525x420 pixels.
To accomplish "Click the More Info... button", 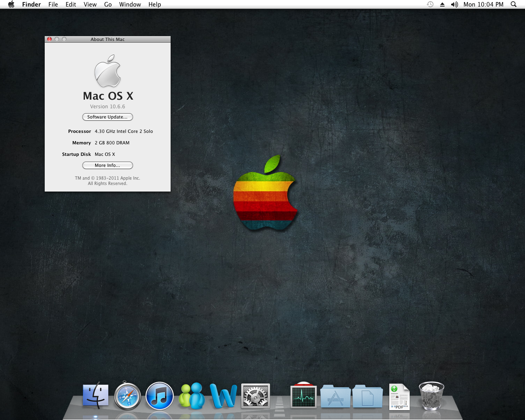I will coord(107,165).
